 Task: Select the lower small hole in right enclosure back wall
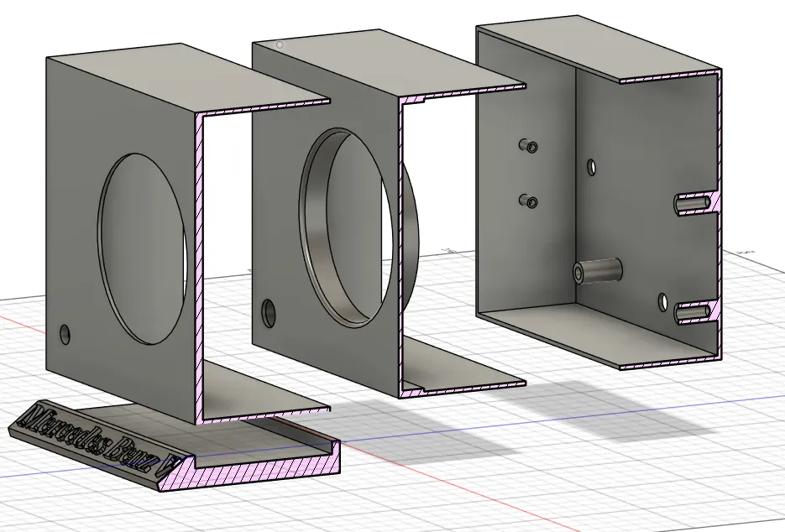(x=663, y=302)
